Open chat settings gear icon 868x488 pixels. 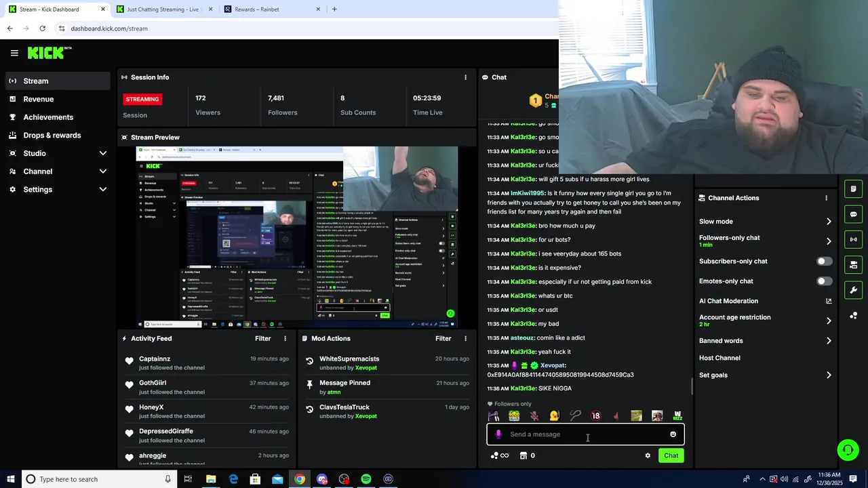coord(648,455)
